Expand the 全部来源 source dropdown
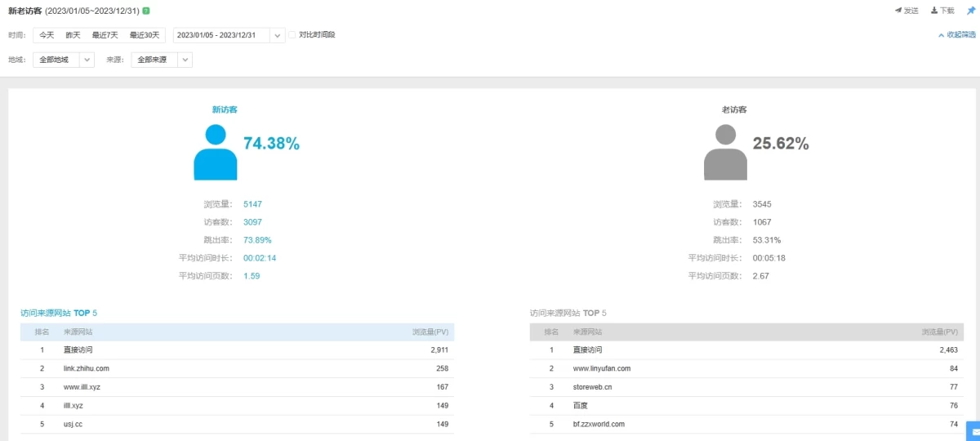980x441 pixels. tap(185, 60)
